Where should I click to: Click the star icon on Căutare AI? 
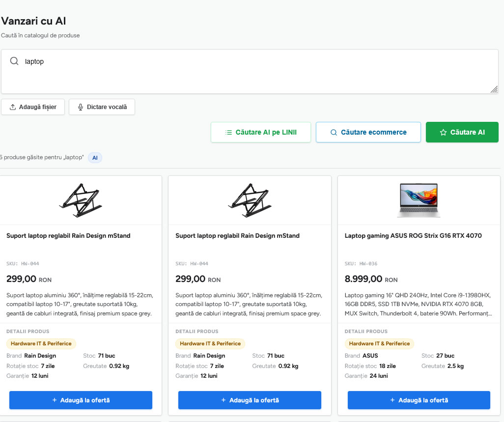[x=443, y=133]
